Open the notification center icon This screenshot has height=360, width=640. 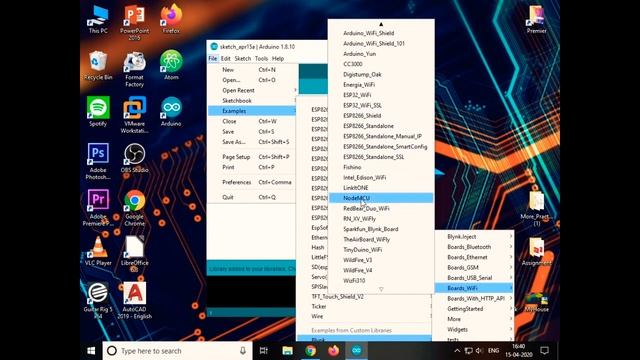click(544, 351)
